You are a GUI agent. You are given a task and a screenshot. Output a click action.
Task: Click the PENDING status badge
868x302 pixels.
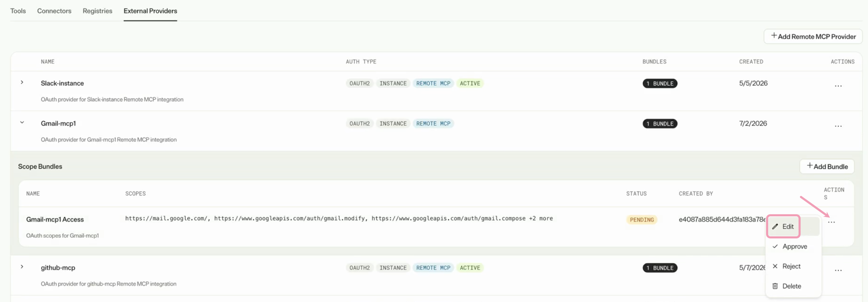tap(642, 219)
